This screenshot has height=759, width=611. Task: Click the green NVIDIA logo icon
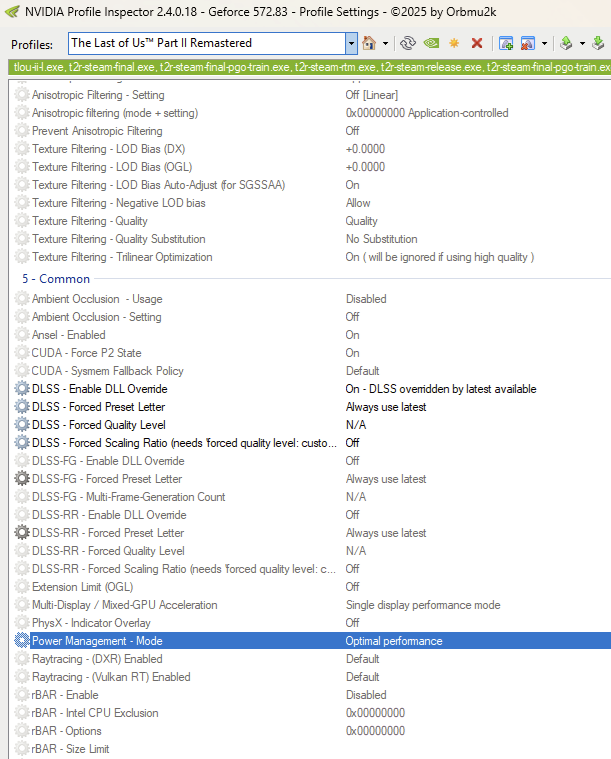[x=431, y=43]
